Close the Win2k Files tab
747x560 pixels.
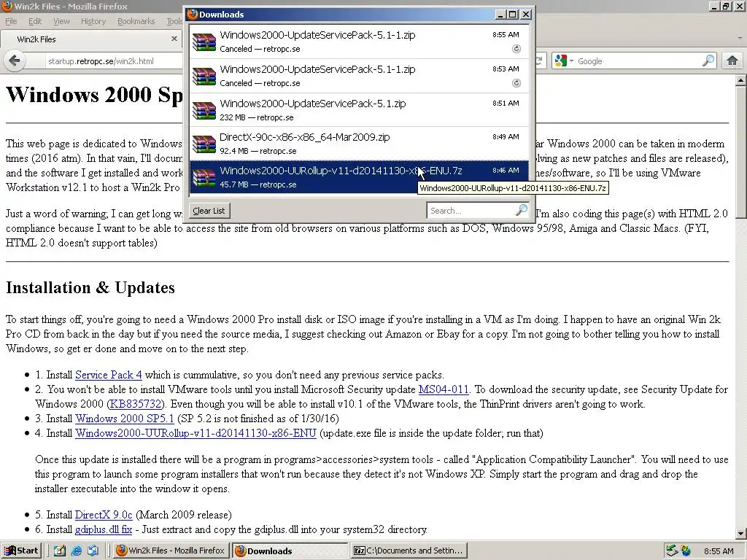(174, 39)
